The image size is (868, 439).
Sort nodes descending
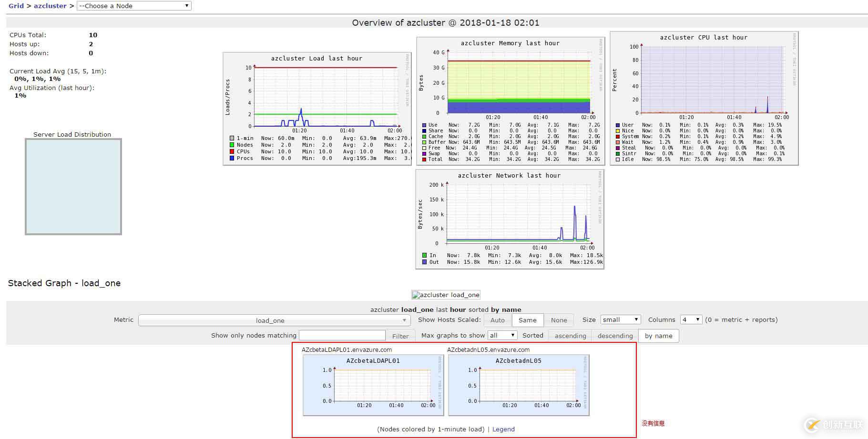[x=615, y=336]
